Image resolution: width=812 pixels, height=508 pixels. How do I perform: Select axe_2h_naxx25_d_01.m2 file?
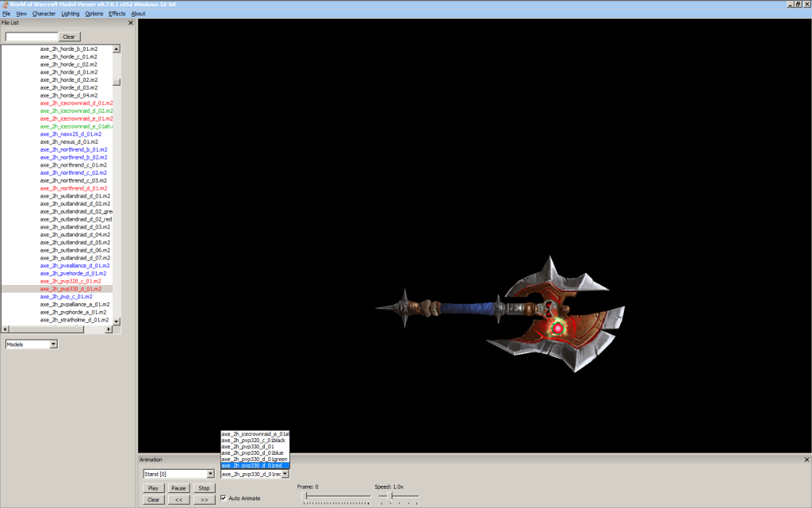click(x=71, y=133)
